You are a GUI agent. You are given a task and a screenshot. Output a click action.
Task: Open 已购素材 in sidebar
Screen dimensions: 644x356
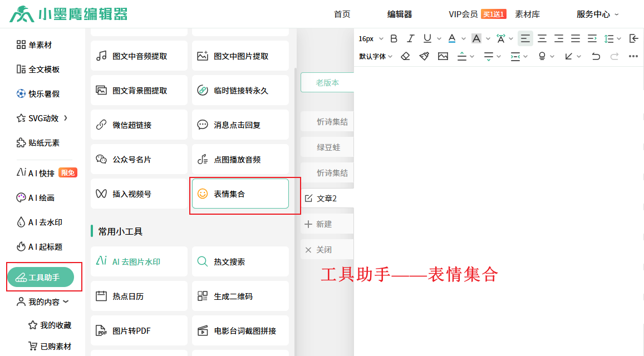click(50, 346)
